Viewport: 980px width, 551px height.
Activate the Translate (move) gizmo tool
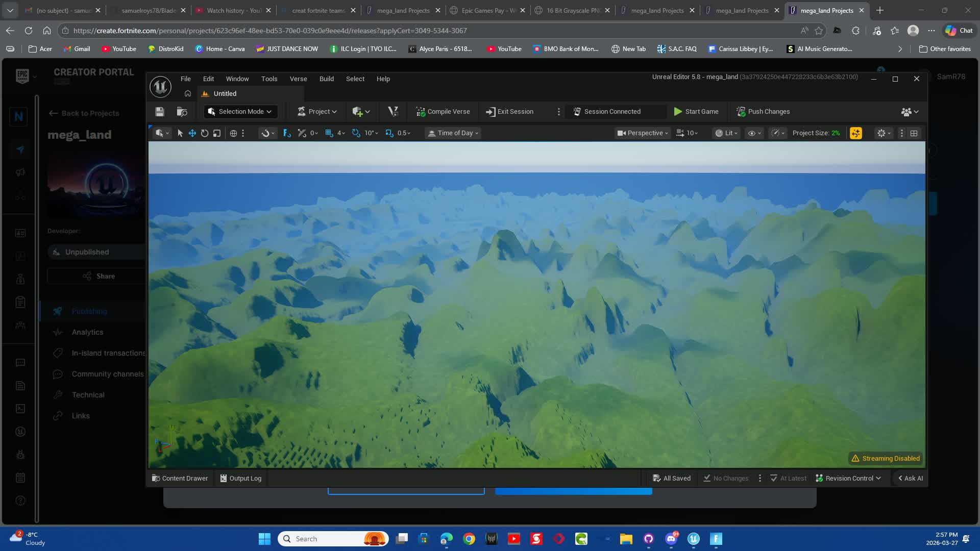coord(192,133)
